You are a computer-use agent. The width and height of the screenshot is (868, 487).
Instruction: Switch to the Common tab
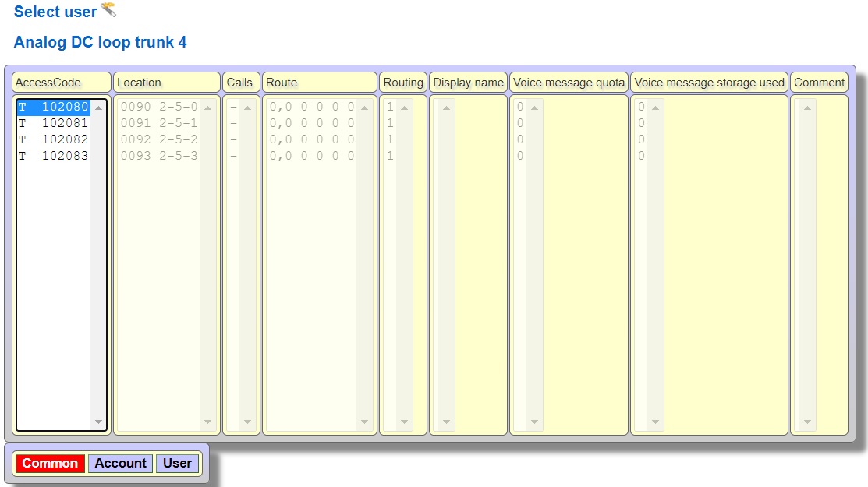pyautogui.click(x=50, y=464)
